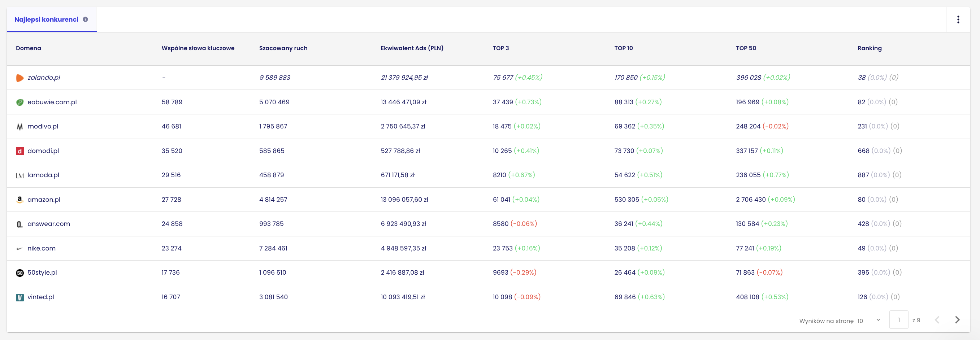Click the 'z 9' total pages label
Viewport: 980px width, 340px height.
[916, 320]
